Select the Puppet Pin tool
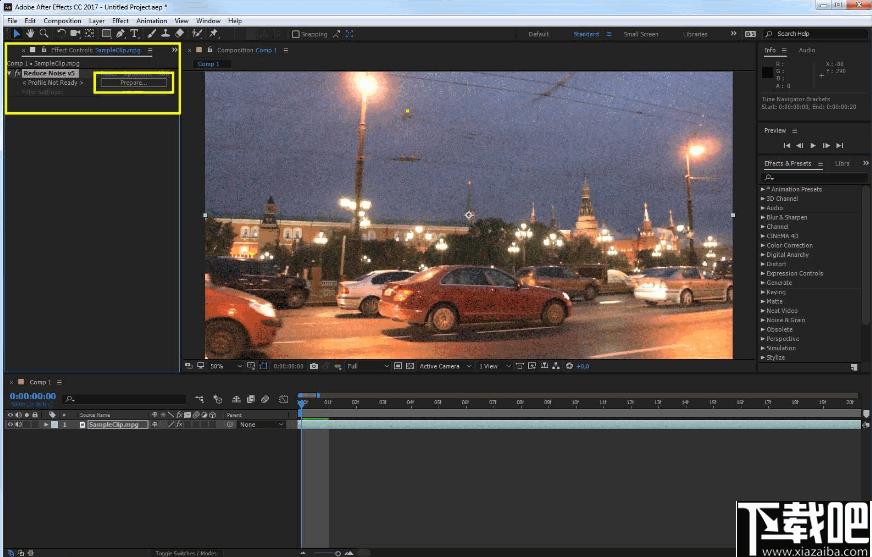 click(x=213, y=34)
